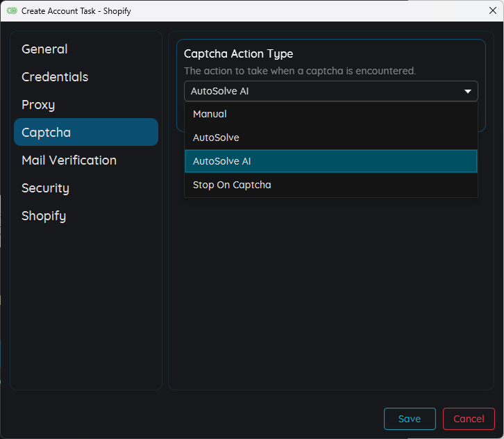
Task: Open the General settings tab
Action: (44, 49)
